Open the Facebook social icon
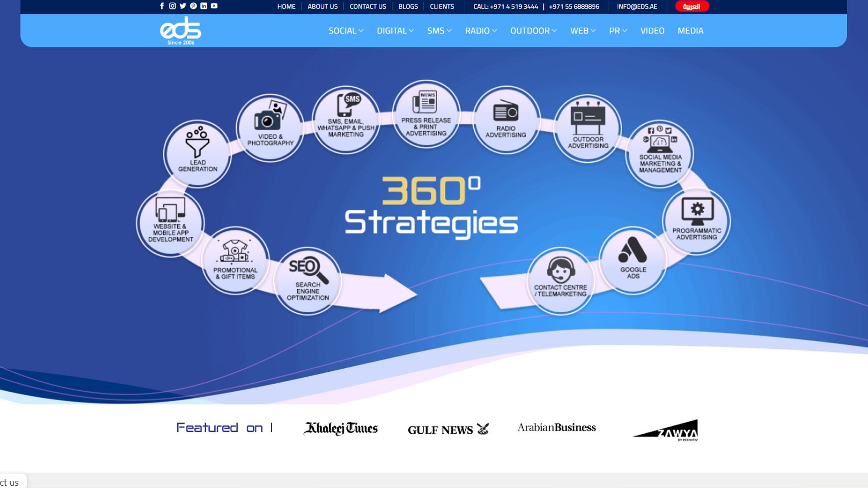The width and height of the screenshot is (868, 488). (x=162, y=6)
